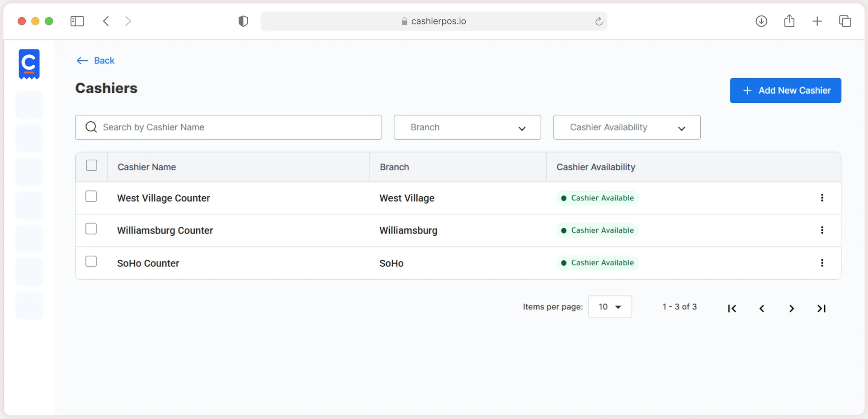Image resolution: width=868 pixels, height=419 pixels.
Task: Jump to the last page of results
Action: [x=821, y=308]
